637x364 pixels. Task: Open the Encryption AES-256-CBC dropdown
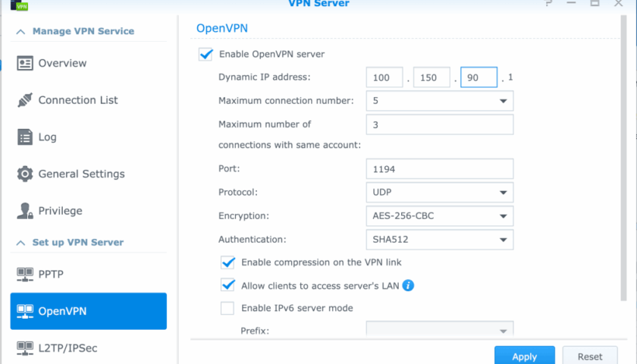[x=502, y=216]
